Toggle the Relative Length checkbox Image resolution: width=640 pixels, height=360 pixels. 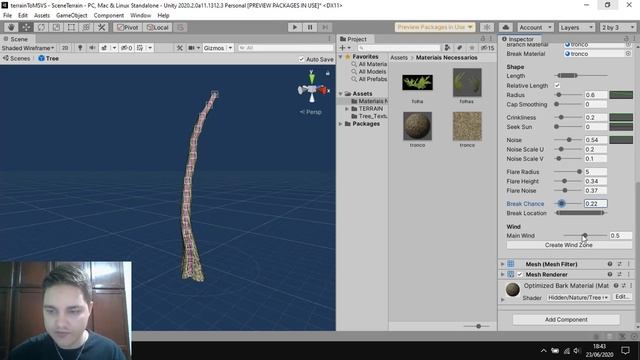557,86
